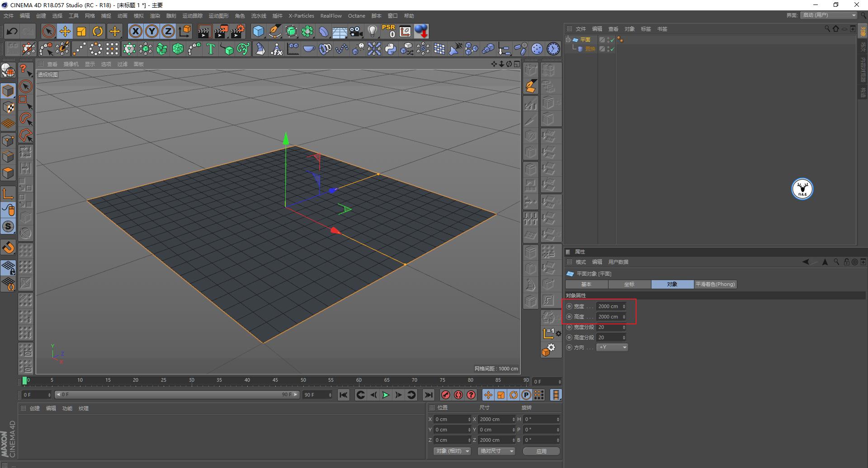Click the Cube primitive icon
Screen dimensions: 868x468
(x=258, y=31)
